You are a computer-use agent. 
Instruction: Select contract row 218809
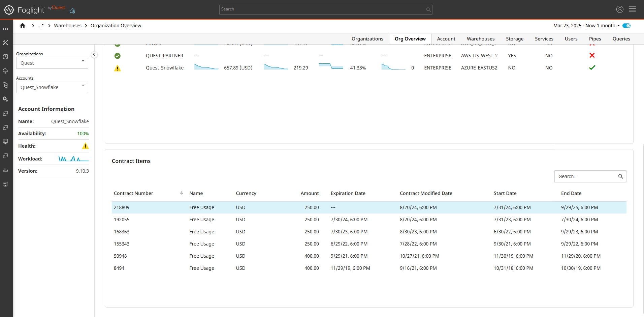tap(369, 207)
